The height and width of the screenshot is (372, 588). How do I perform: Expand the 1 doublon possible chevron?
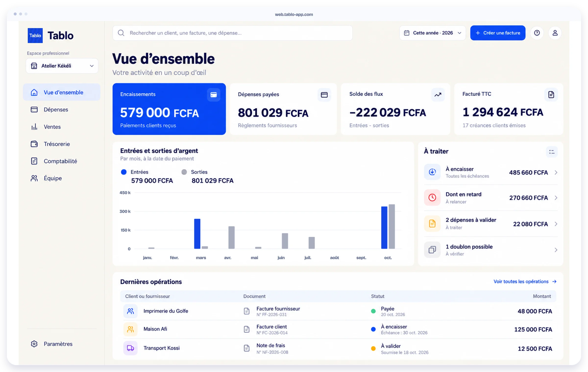[556, 250]
